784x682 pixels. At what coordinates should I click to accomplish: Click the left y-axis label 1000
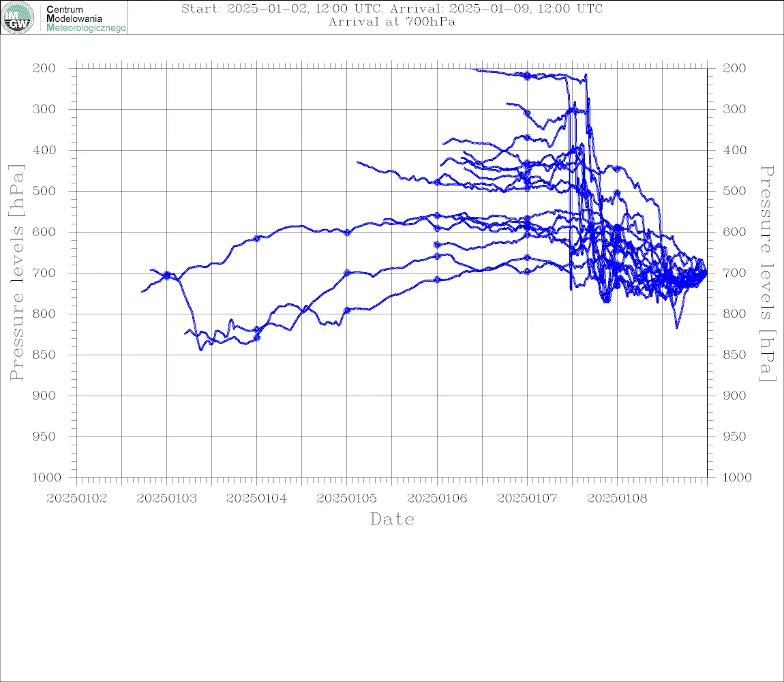click(x=47, y=477)
